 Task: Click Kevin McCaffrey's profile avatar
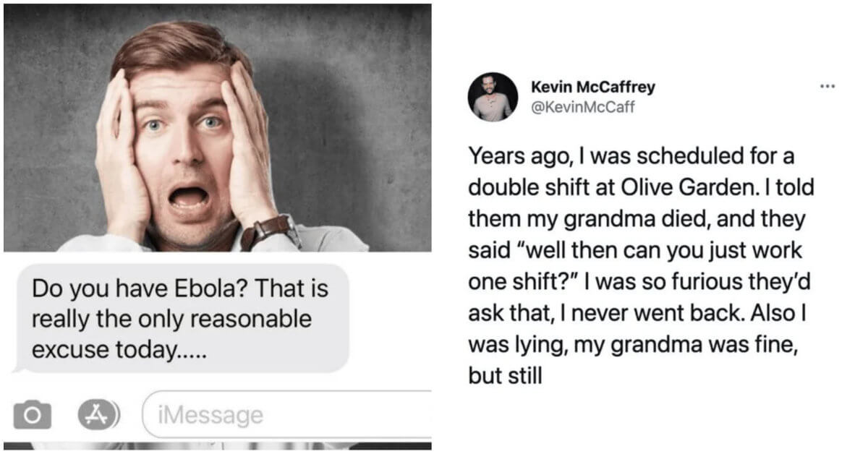pyautogui.click(x=493, y=97)
